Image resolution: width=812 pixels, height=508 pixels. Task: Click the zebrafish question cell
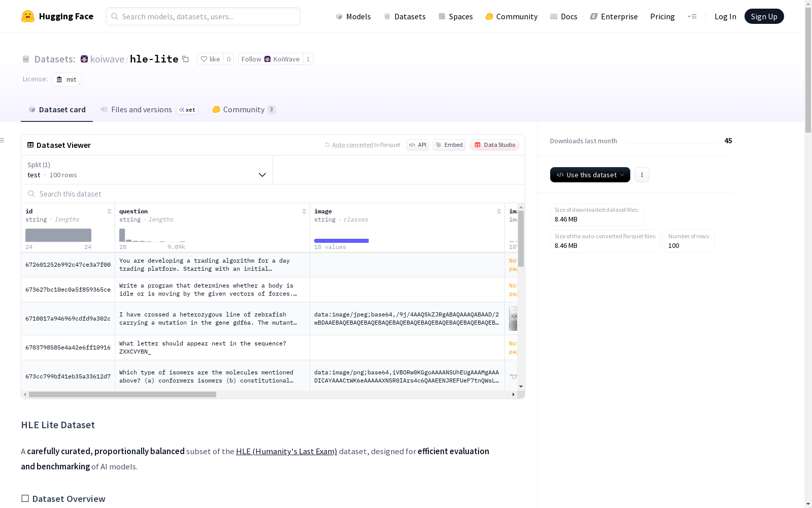click(x=212, y=319)
